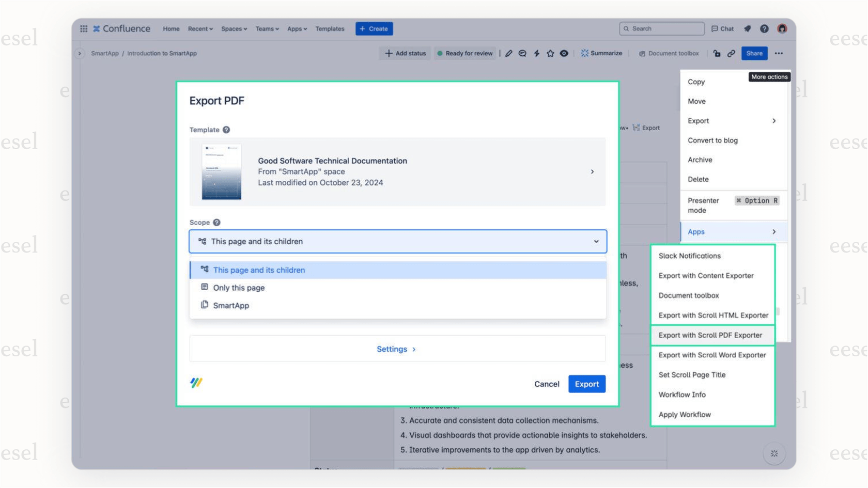Click the blue Export button
This screenshot has width=868, height=488.
tap(586, 384)
